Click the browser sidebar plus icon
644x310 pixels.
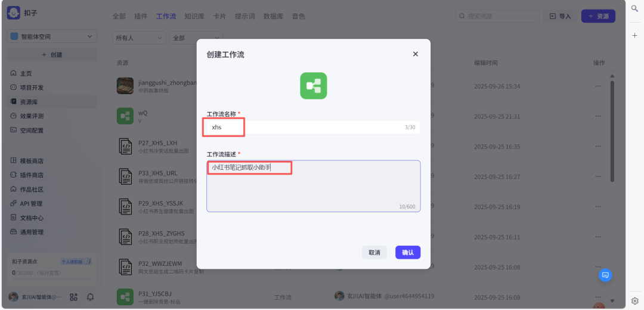[634, 35]
